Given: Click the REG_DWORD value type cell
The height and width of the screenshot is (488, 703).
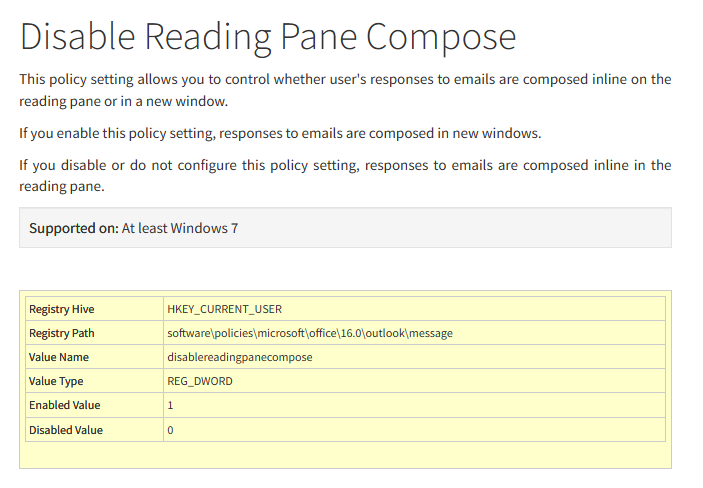Looking at the screenshot, I should pyautogui.click(x=414, y=381).
